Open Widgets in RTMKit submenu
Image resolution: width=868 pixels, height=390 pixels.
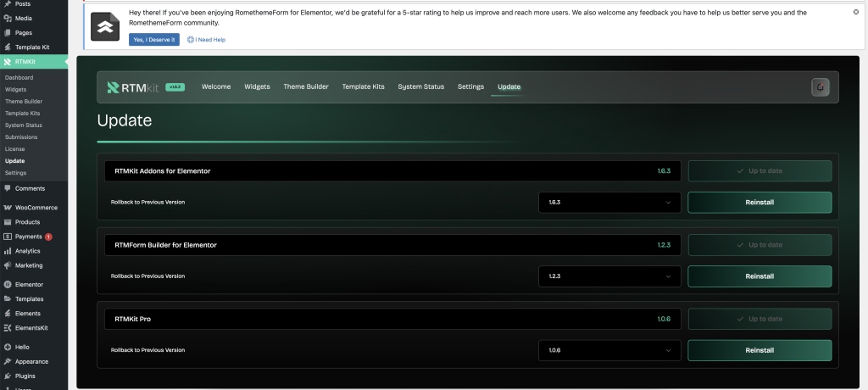coord(15,89)
